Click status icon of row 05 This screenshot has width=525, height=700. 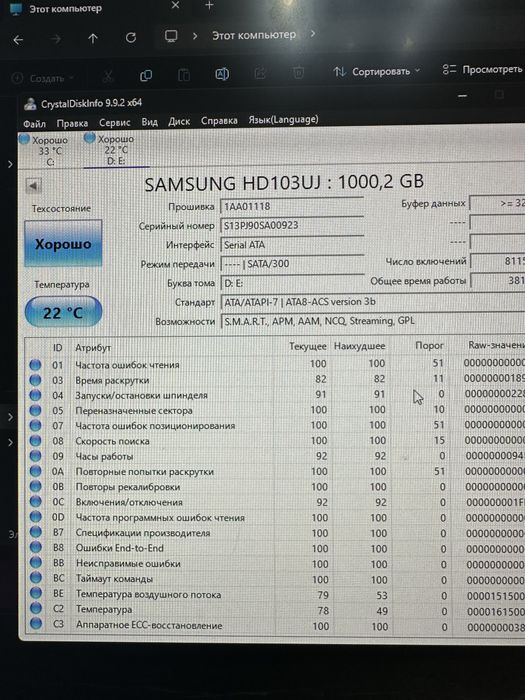tap(35, 410)
